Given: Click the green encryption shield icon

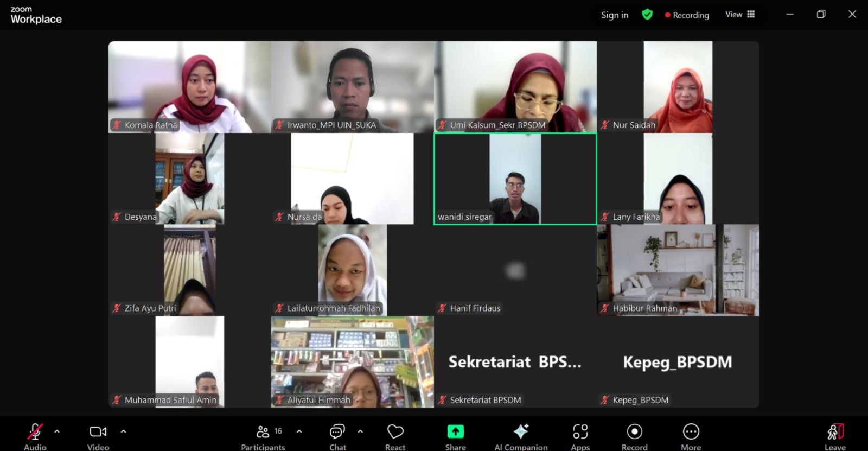Looking at the screenshot, I should click(x=647, y=15).
